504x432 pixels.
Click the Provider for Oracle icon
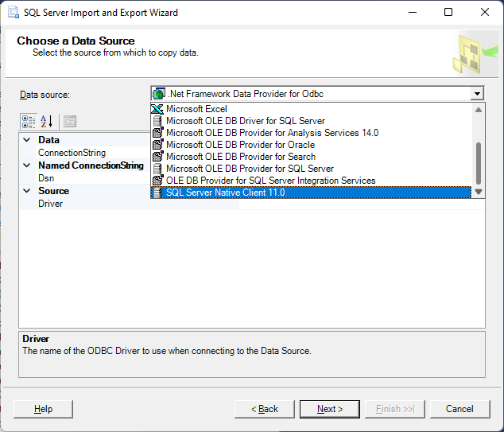coord(157,145)
